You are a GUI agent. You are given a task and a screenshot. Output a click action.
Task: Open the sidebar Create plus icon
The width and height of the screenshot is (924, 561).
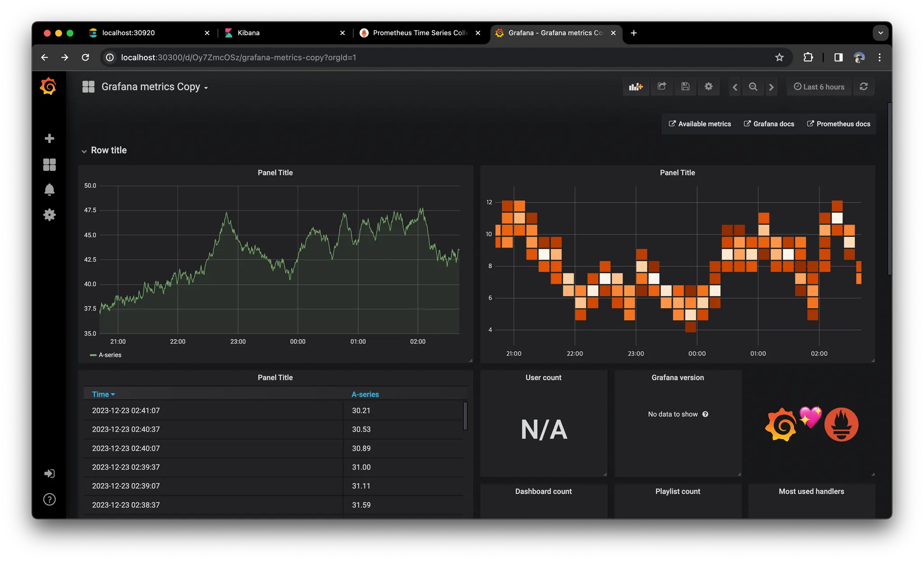coord(50,138)
